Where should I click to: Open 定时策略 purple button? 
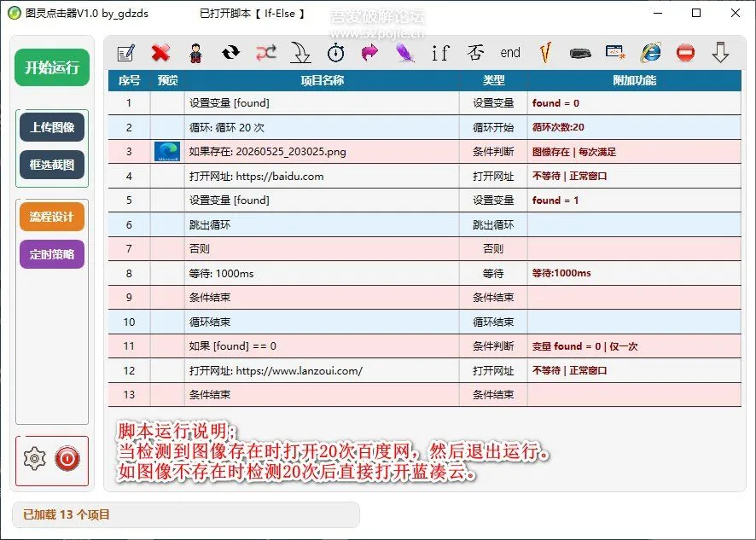[52, 254]
